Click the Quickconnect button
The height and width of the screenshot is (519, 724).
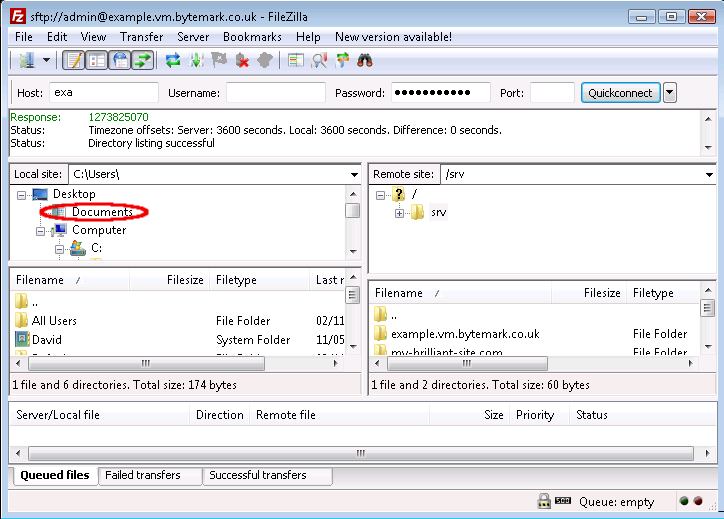620,93
